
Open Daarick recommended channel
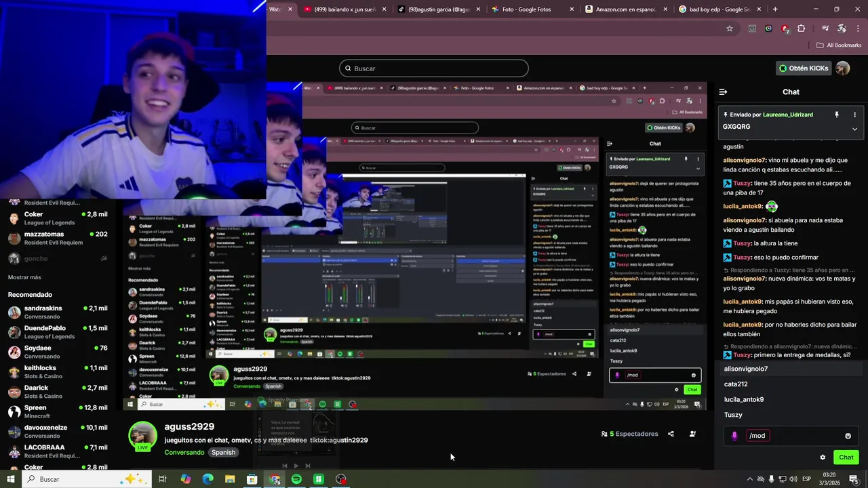tap(58, 392)
